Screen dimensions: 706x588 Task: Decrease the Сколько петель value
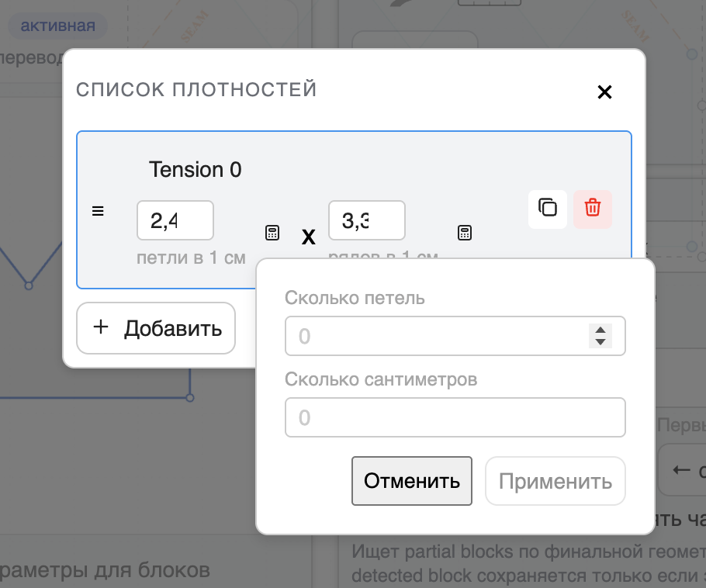[600, 342]
